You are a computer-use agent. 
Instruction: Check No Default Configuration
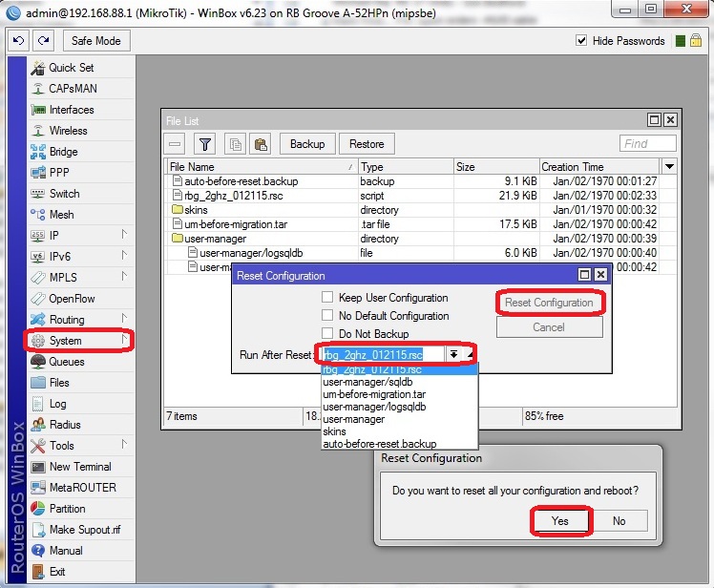click(327, 315)
